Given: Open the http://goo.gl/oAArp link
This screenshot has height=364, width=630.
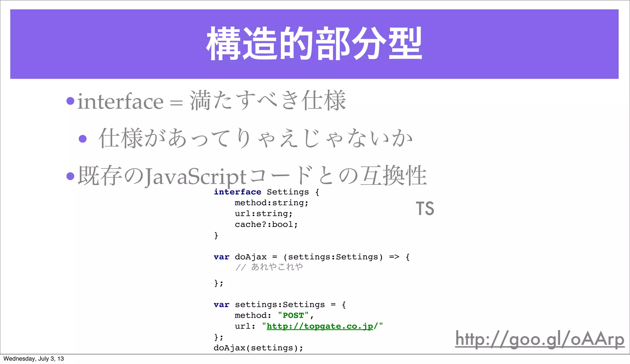Looking at the screenshot, I should [x=540, y=340].
